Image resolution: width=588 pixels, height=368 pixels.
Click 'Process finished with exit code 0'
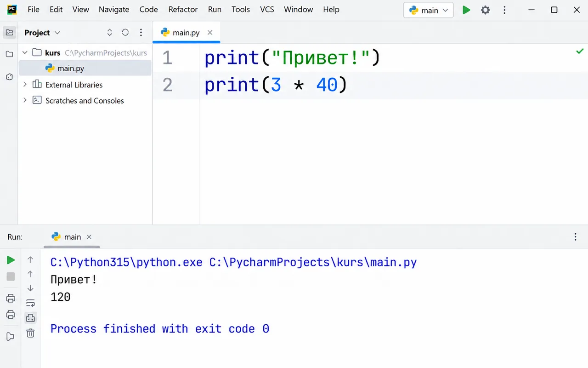pos(160,329)
